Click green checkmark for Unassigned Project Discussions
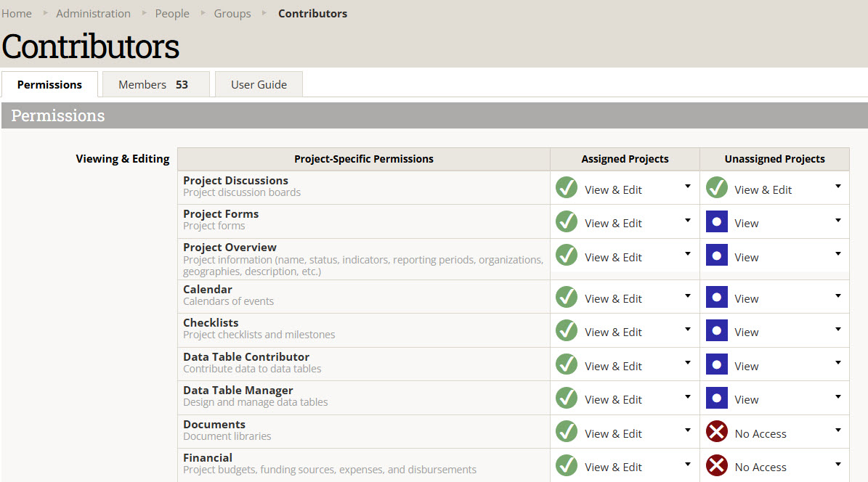Image resolution: width=868 pixels, height=482 pixels. coord(717,188)
